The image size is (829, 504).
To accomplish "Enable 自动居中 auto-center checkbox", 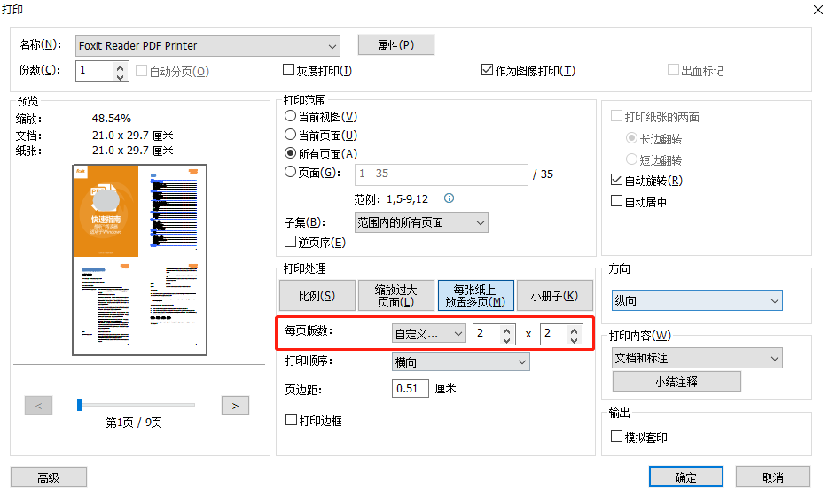I will [616, 201].
